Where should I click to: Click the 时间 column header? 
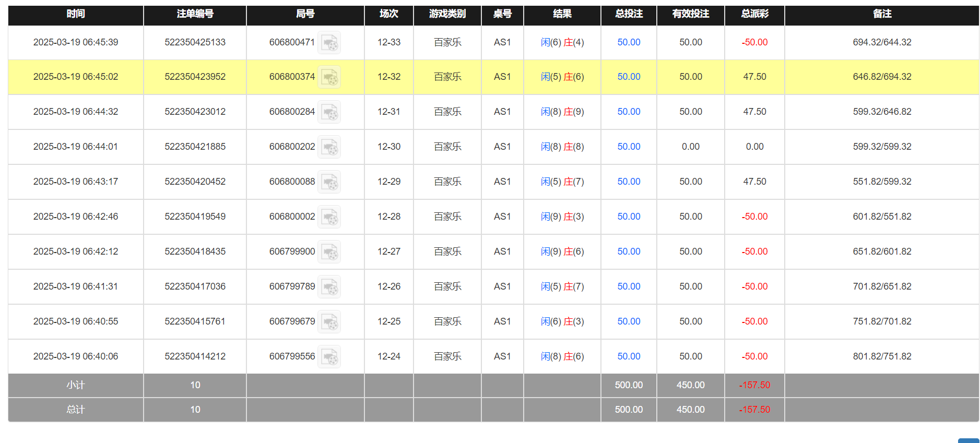click(x=76, y=14)
